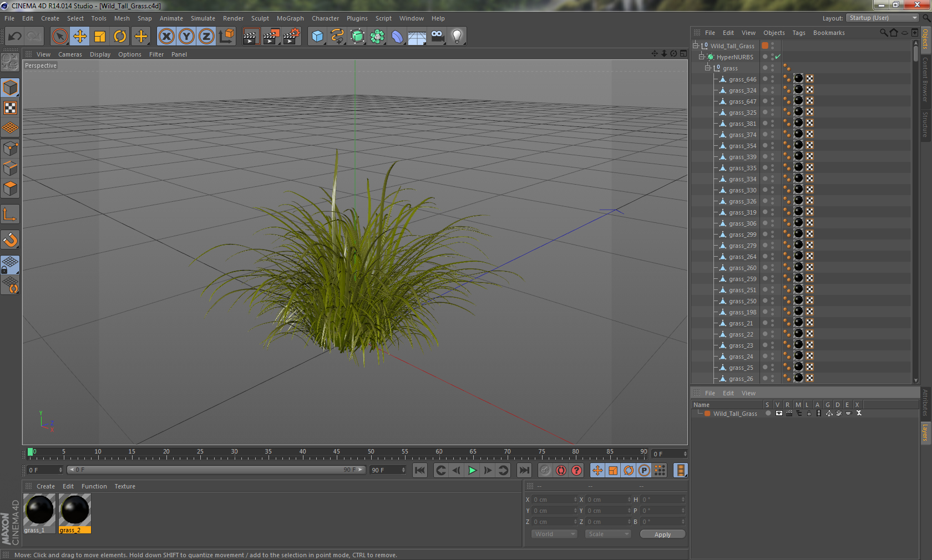Screen dimensions: 932x560
Task: Collapse the HyperNURBS tree node
Action: click(x=702, y=57)
